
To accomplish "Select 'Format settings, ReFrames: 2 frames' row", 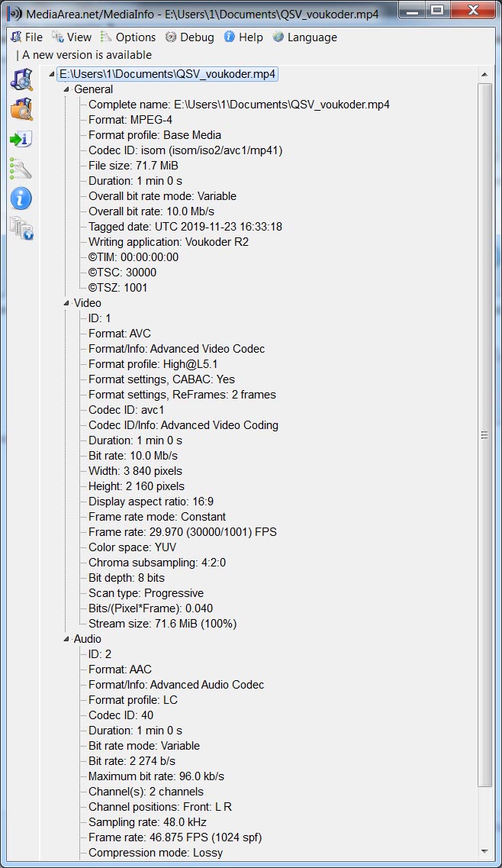I will 182,395.
